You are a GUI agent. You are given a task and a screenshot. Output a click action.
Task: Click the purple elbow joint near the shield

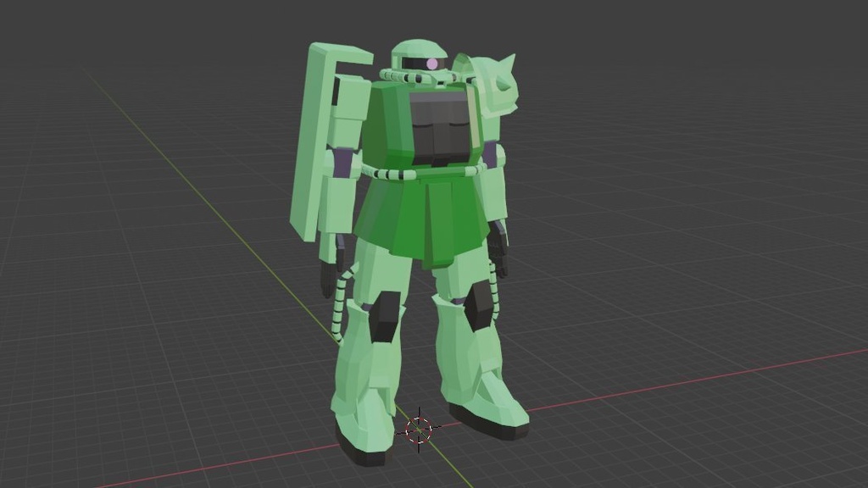pyautogui.click(x=344, y=164)
